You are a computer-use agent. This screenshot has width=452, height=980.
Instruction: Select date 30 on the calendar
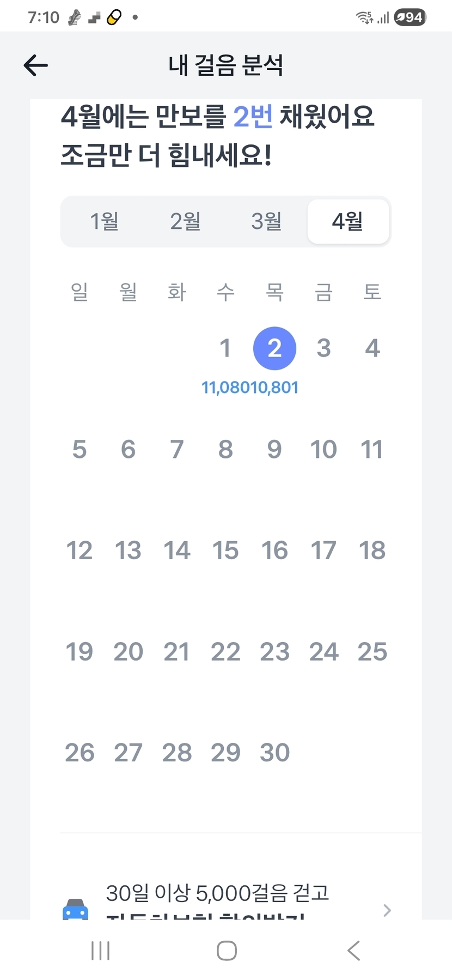(274, 753)
